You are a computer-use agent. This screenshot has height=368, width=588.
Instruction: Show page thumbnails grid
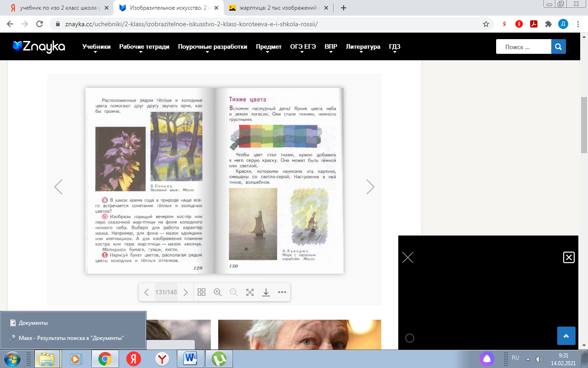(201, 292)
